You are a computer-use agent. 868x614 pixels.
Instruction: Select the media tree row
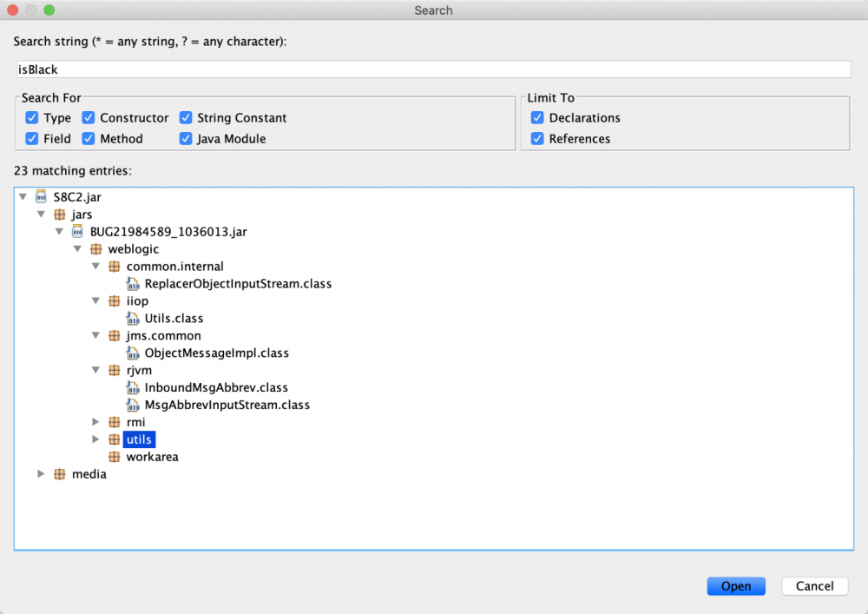click(x=89, y=474)
